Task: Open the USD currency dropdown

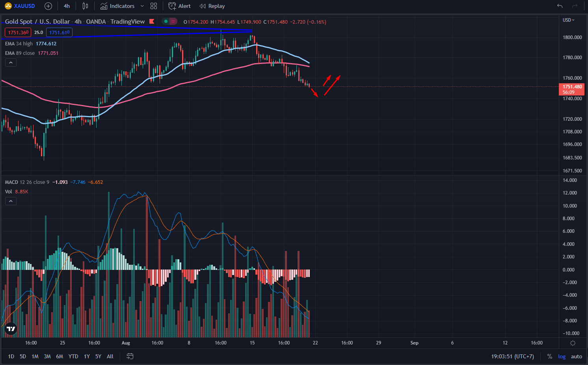Action: (568, 20)
